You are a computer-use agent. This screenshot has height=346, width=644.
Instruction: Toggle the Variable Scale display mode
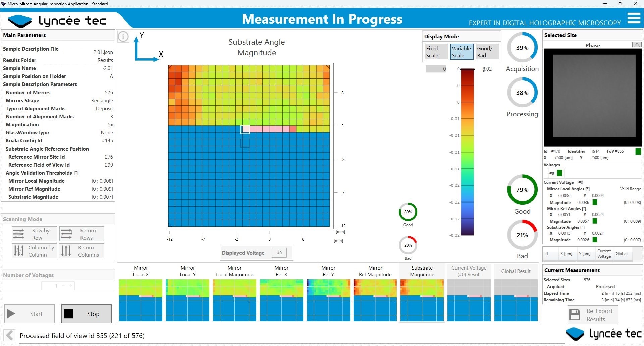point(462,52)
